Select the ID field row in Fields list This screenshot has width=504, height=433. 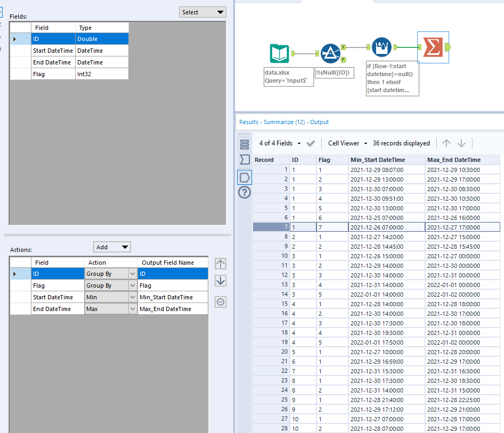click(x=69, y=39)
